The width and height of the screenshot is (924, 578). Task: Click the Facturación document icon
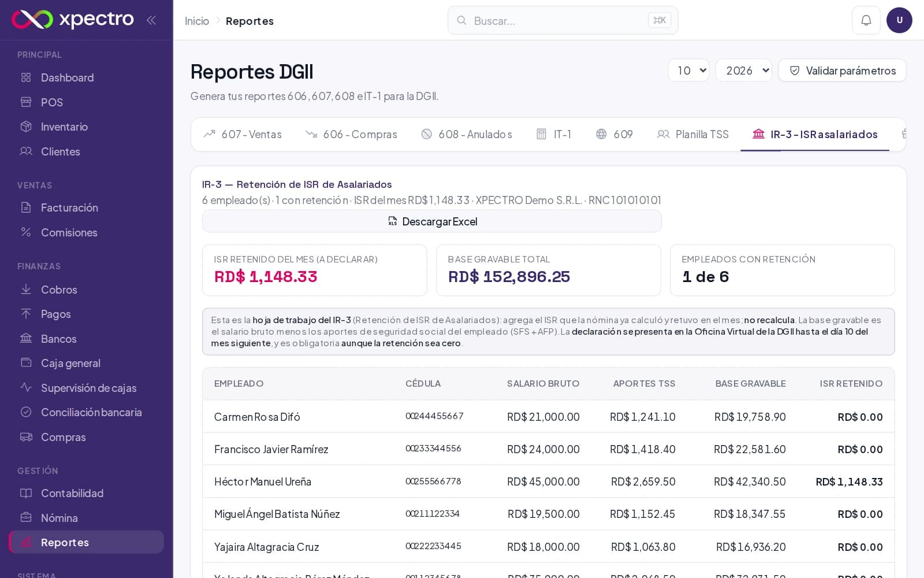(x=26, y=208)
